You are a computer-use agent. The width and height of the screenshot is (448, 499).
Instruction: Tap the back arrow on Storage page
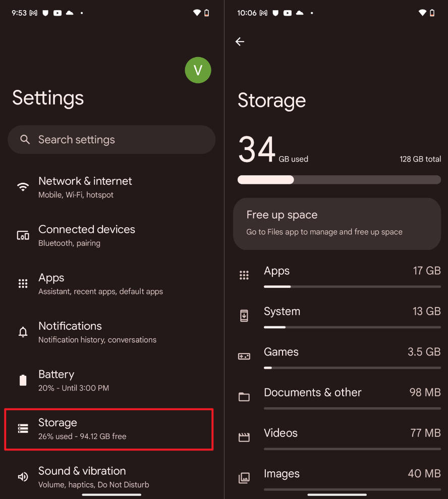pos(240,42)
